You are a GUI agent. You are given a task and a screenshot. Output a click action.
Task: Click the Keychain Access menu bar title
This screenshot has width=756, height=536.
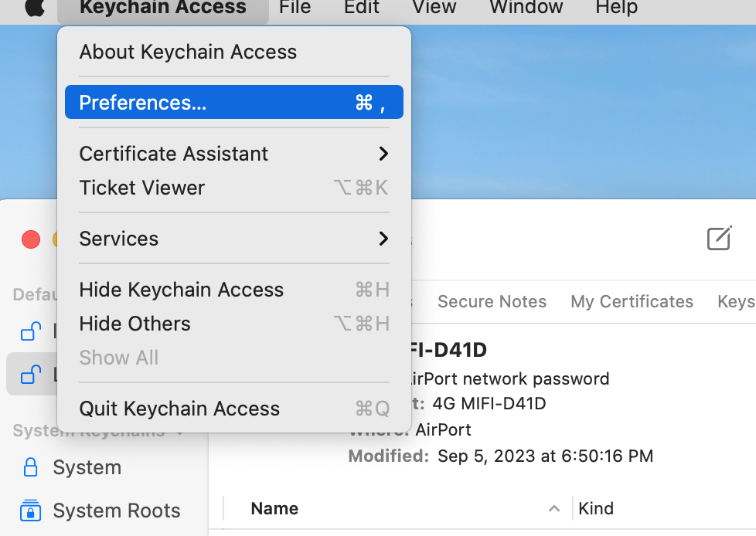(x=163, y=7)
